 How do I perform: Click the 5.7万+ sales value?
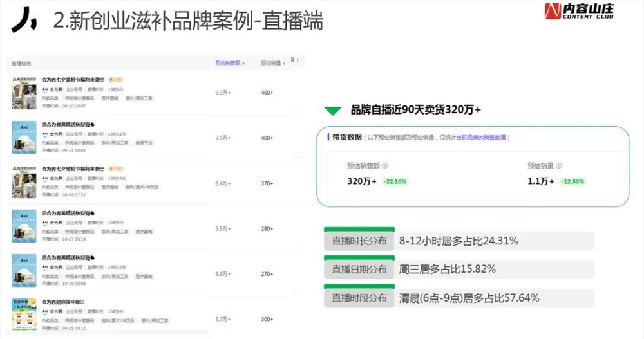[x=223, y=319]
